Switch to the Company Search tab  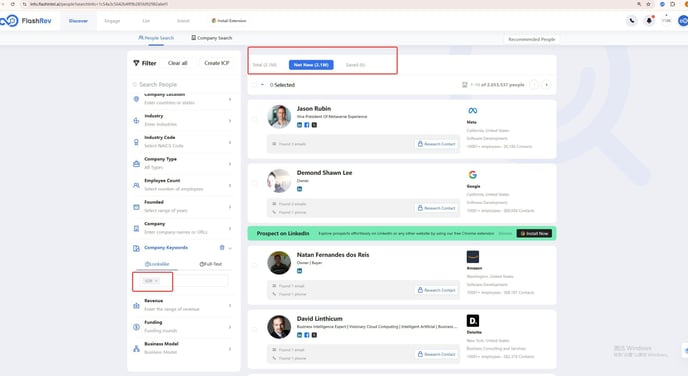[211, 38]
